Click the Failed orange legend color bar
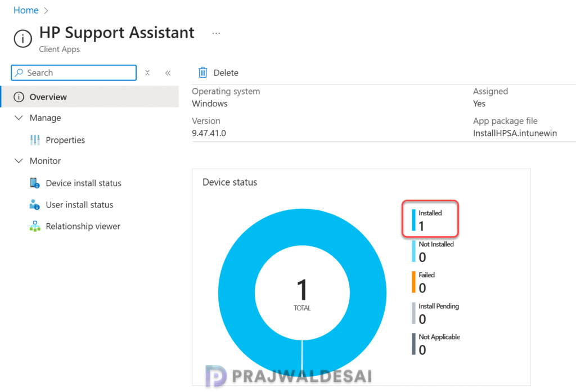 413,282
